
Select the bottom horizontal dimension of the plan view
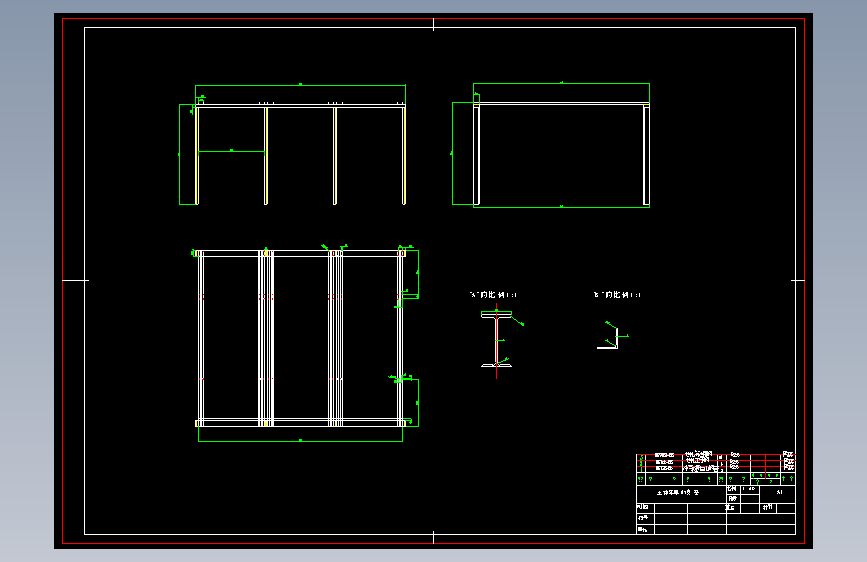[300, 441]
